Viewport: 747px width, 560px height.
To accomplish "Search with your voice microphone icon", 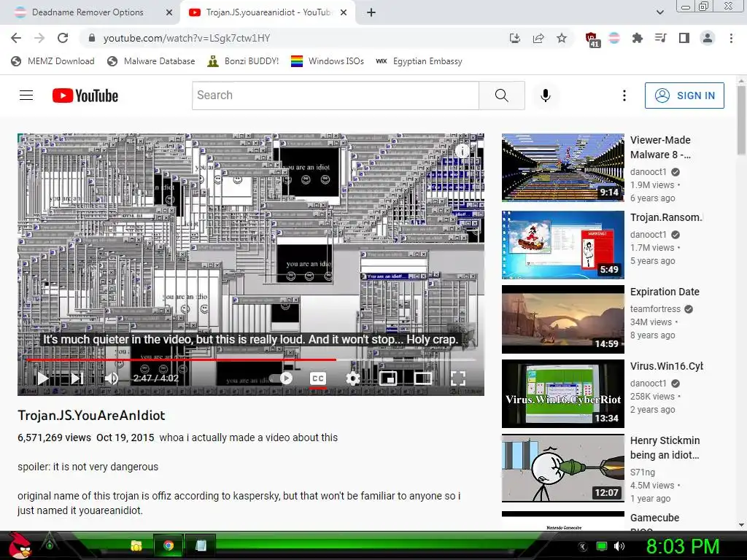I will tap(546, 96).
